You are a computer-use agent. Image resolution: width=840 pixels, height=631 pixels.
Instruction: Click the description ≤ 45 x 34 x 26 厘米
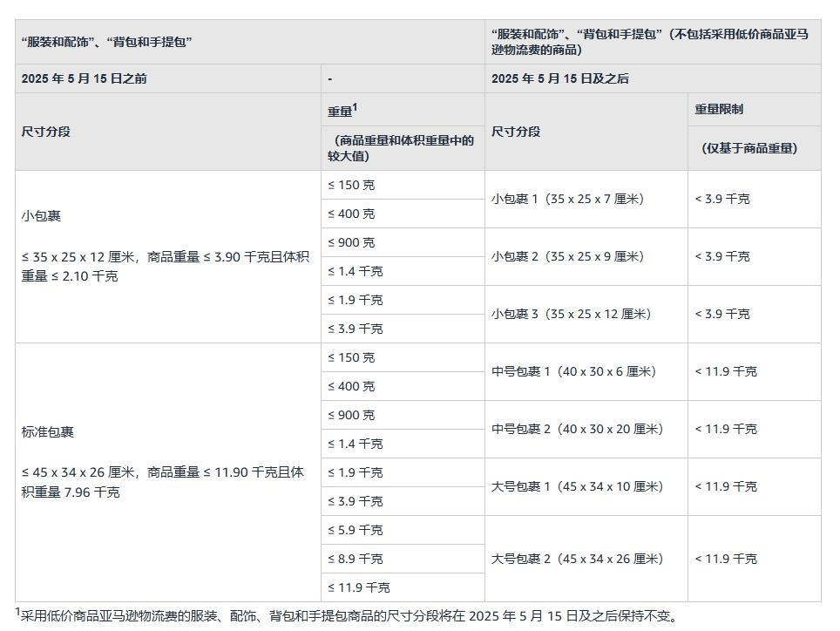tap(163, 482)
